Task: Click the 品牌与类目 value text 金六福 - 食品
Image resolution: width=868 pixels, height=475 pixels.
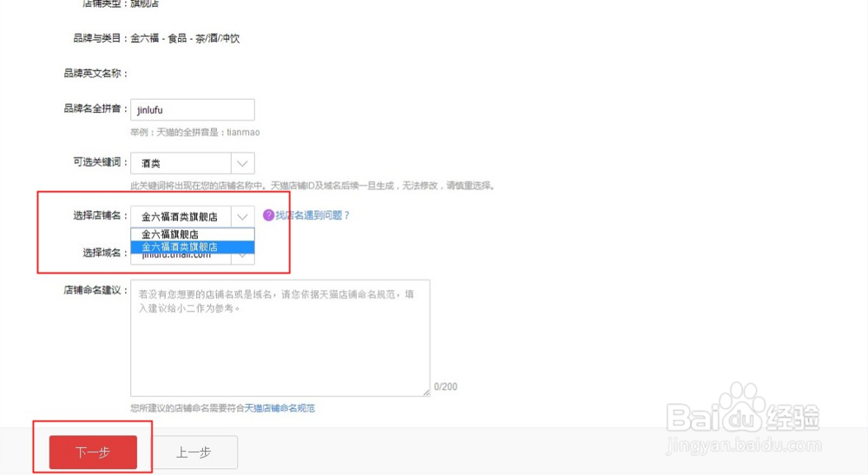Action: point(158,38)
